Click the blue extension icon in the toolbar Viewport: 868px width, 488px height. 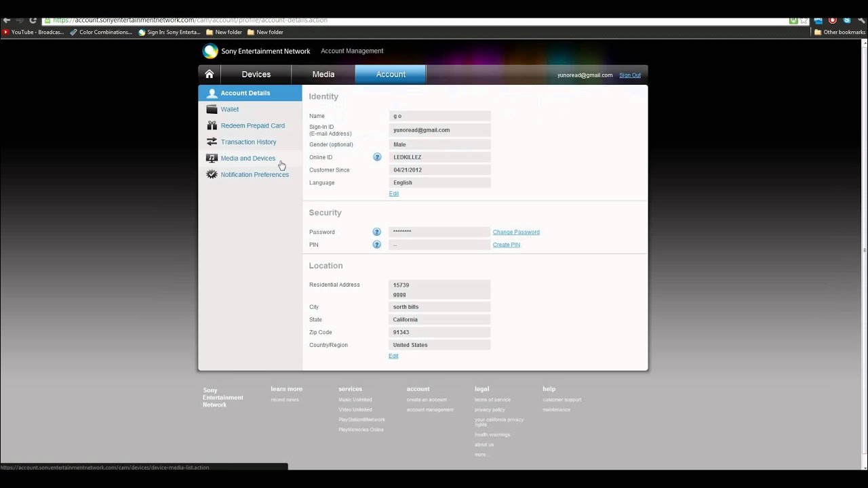818,20
